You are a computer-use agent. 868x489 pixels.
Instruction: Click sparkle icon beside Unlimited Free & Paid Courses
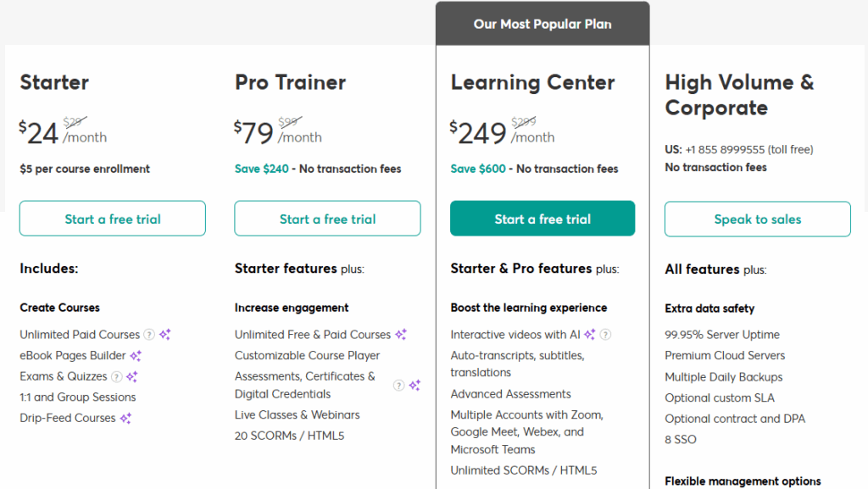(x=401, y=335)
